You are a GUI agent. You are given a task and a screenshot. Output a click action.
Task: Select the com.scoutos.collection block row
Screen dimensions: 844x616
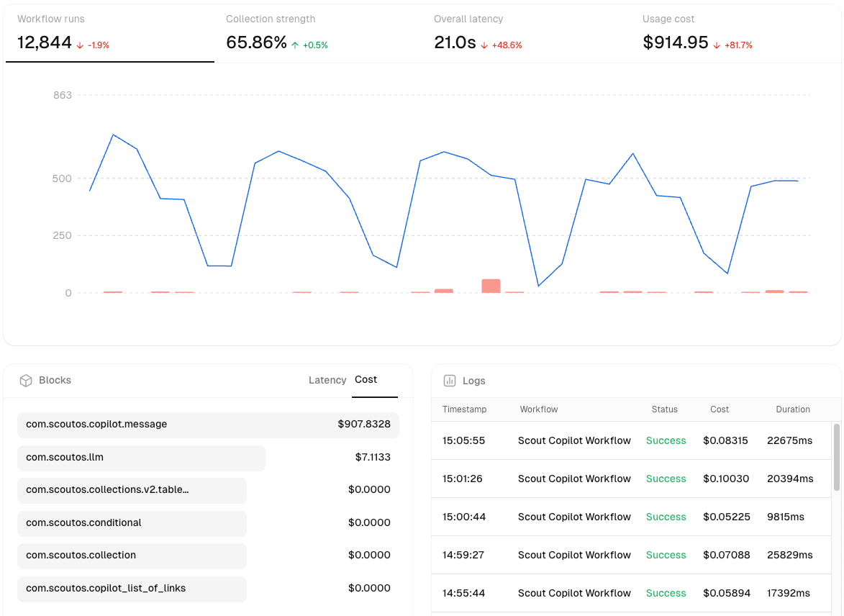[x=209, y=555]
